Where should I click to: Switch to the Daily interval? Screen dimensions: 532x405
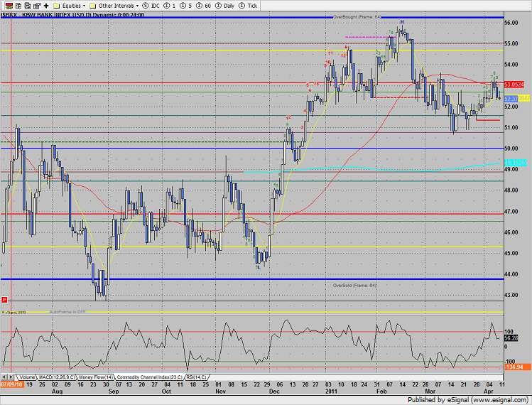225,6
